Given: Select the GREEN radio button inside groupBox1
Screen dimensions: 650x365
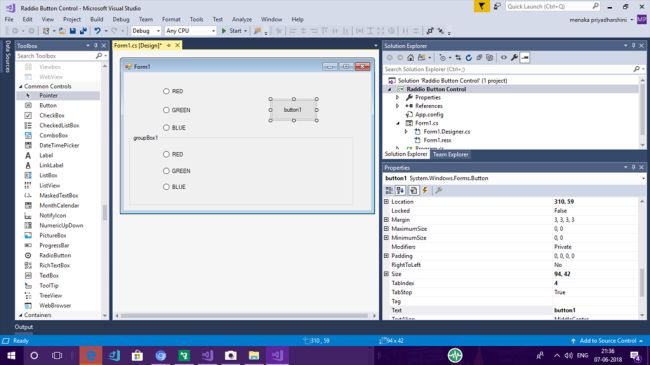Looking at the screenshot, I should click(x=166, y=171).
